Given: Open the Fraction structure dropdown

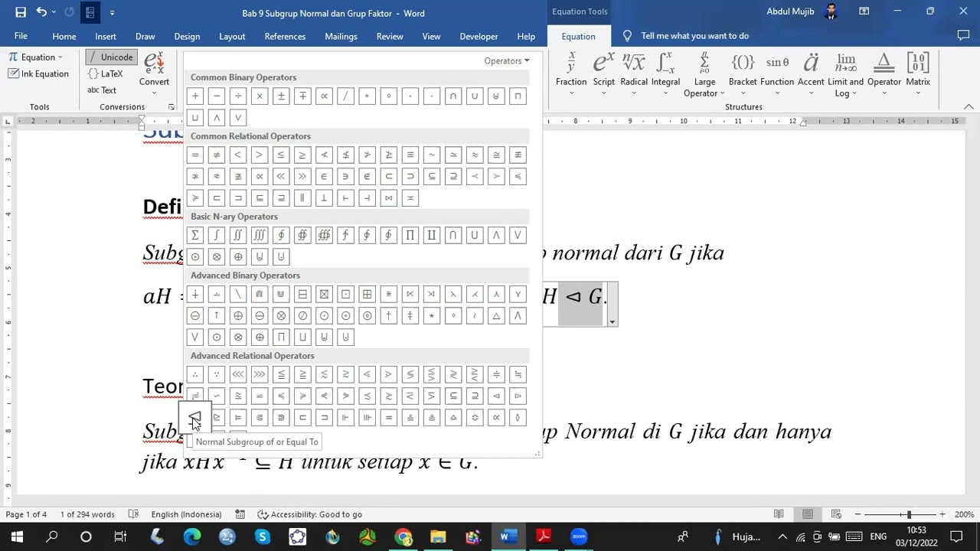Looking at the screenshot, I should (571, 74).
